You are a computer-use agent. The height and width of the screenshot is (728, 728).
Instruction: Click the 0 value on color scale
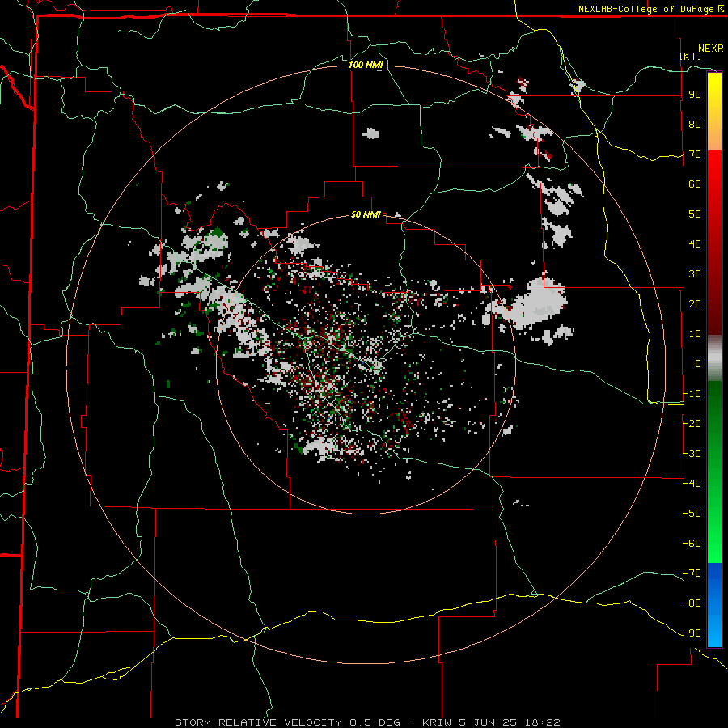(698, 363)
